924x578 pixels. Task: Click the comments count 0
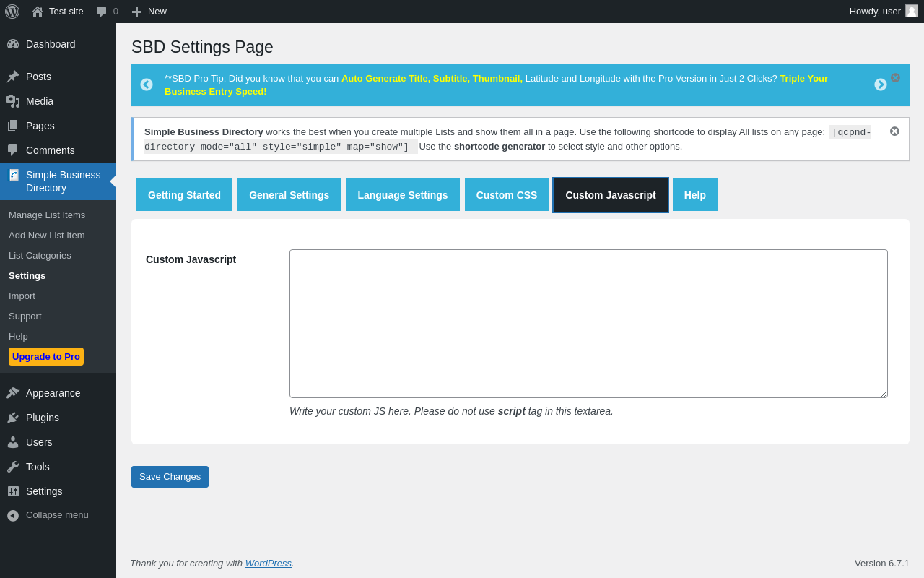(x=115, y=12)
